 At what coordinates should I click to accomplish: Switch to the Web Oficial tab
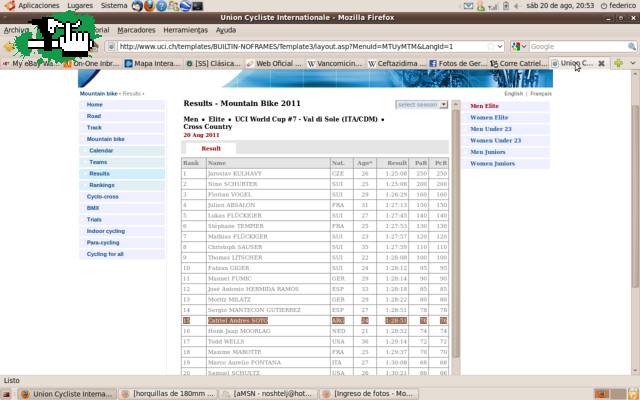pos(274,64)
